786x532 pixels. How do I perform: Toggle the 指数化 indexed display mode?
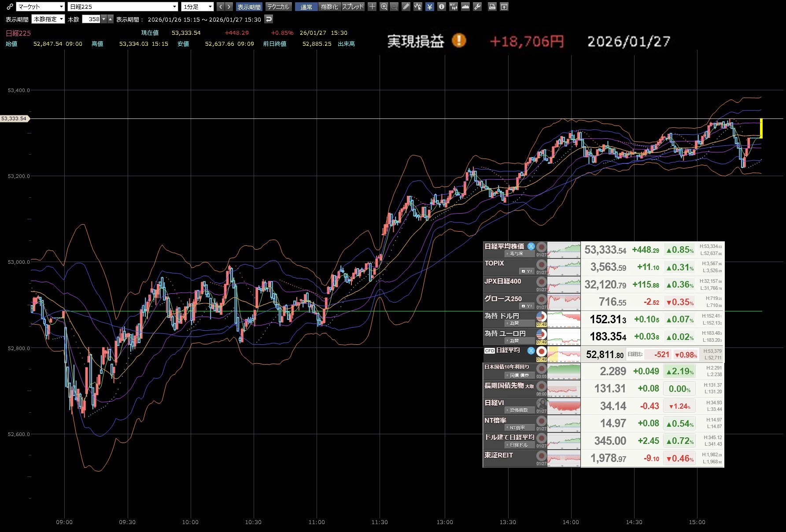point(329,7)
